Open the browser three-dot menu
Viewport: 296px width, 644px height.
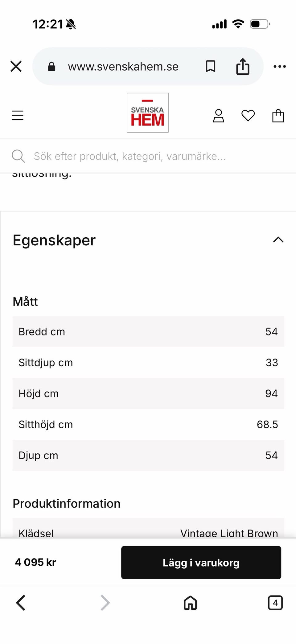pyautogui.click(x=280, y=66)
